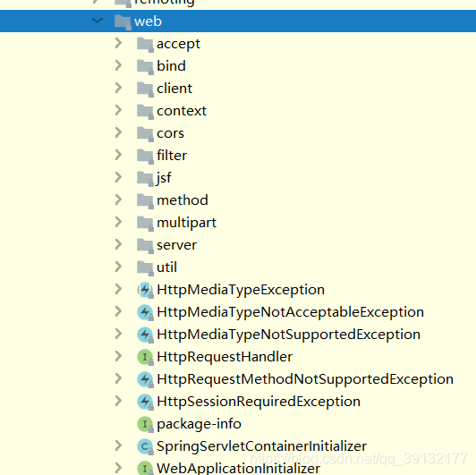
Task: Click the HttpSessionRequiredException exception icon
Action: click(x=145, y=402)
